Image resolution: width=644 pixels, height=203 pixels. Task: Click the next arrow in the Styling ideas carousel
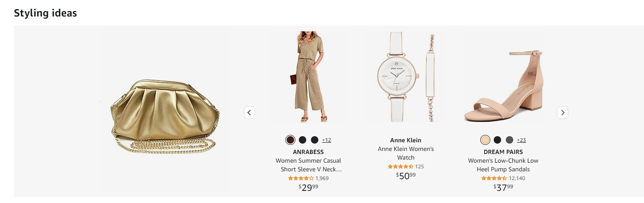(562, 112)
